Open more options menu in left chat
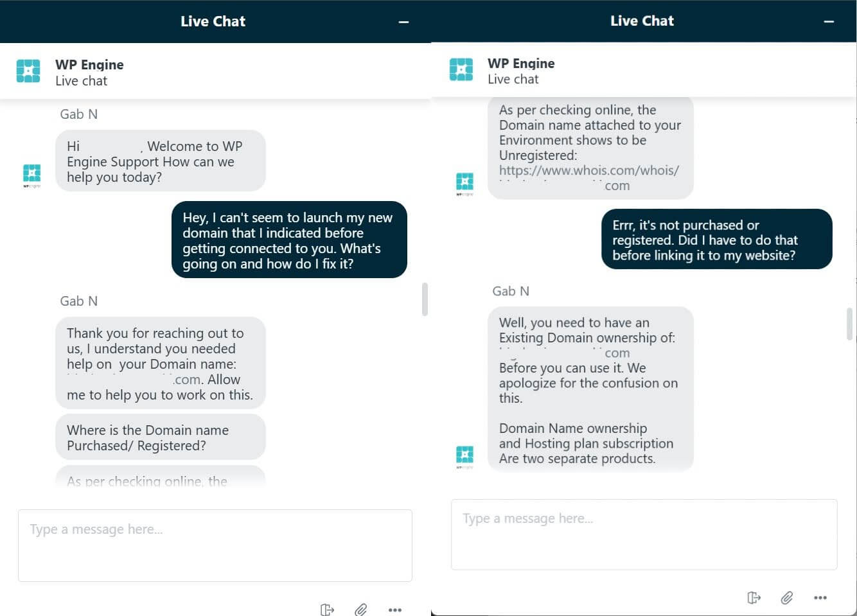Screen dimensions: 857x616 pos(395,610)
